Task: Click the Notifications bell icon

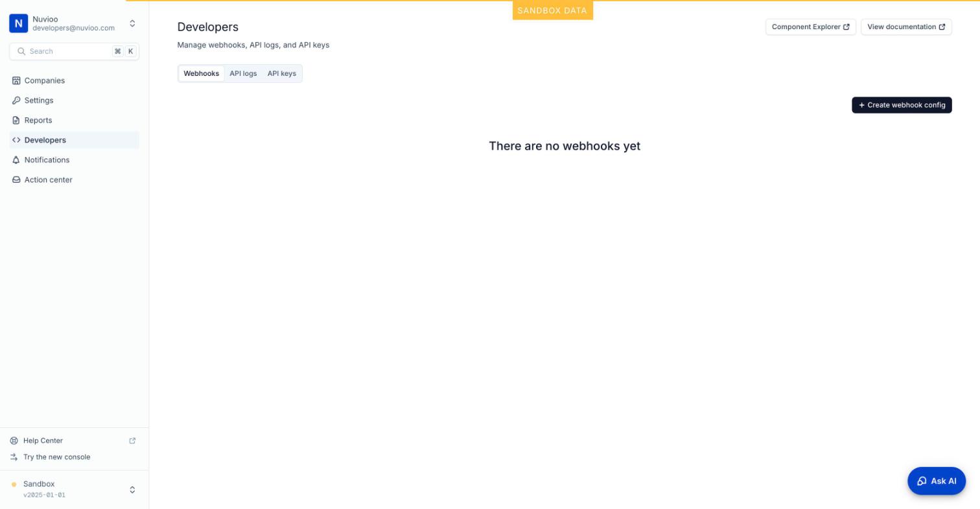Action: point(16,160)
